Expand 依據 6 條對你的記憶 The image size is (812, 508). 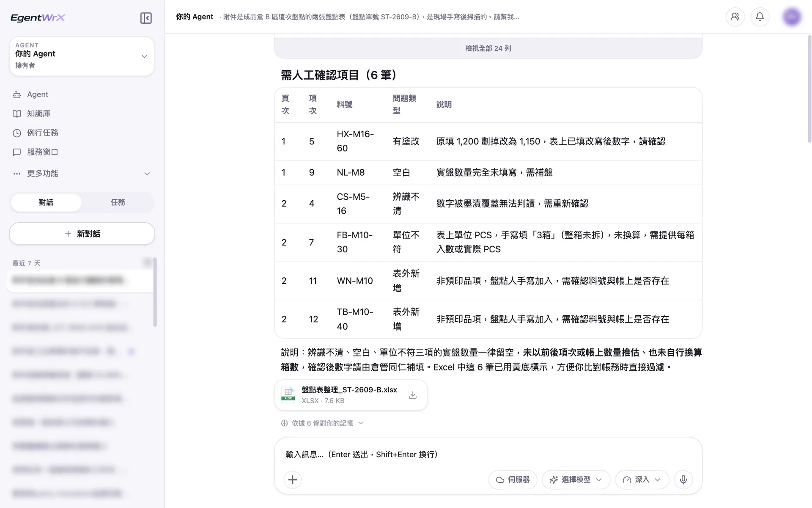point(322,423)
